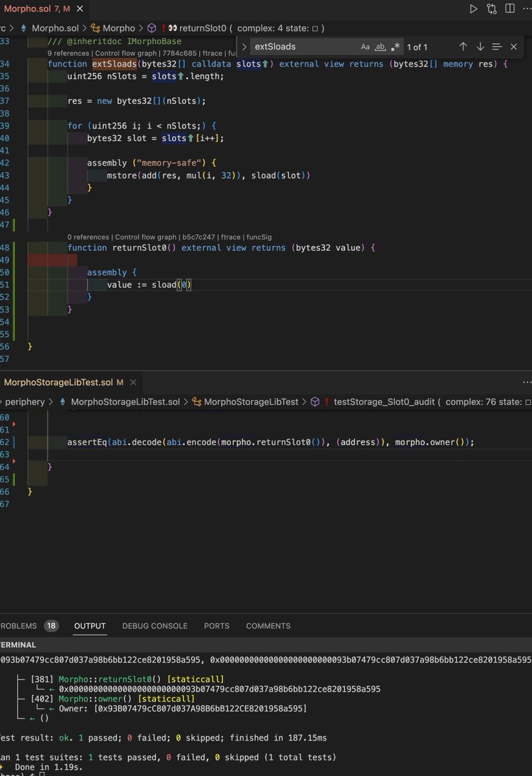Click the '9 references' code lens
Viewport: 532px width, 776px height.
(69, 53)
